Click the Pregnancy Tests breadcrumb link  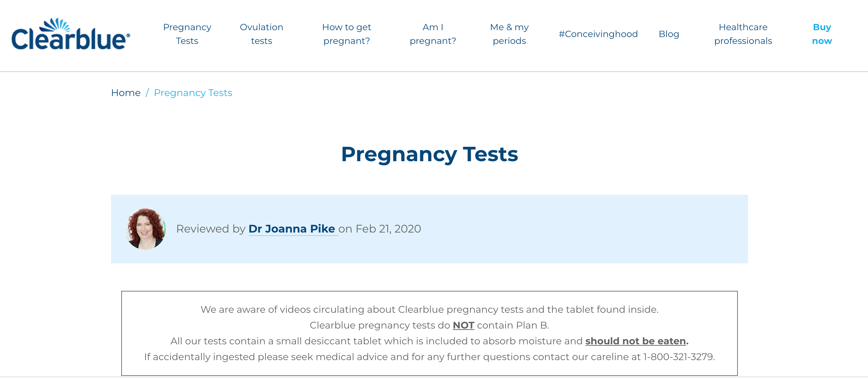193,93
